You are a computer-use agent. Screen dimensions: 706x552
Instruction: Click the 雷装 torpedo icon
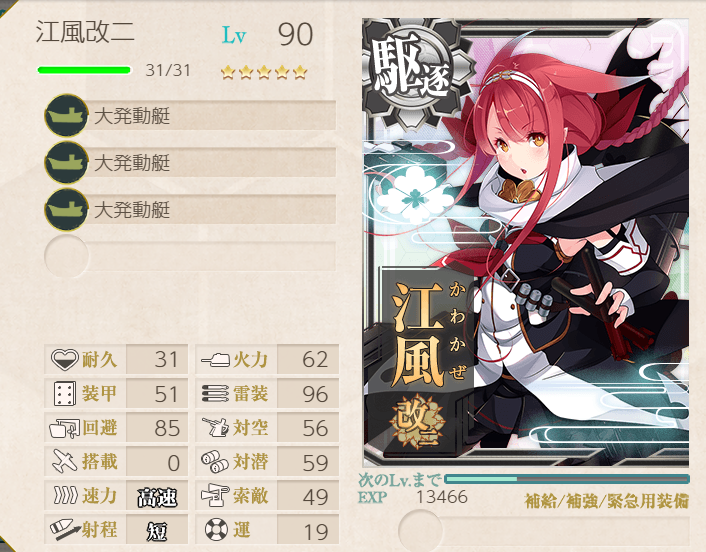tap(216, 394)
